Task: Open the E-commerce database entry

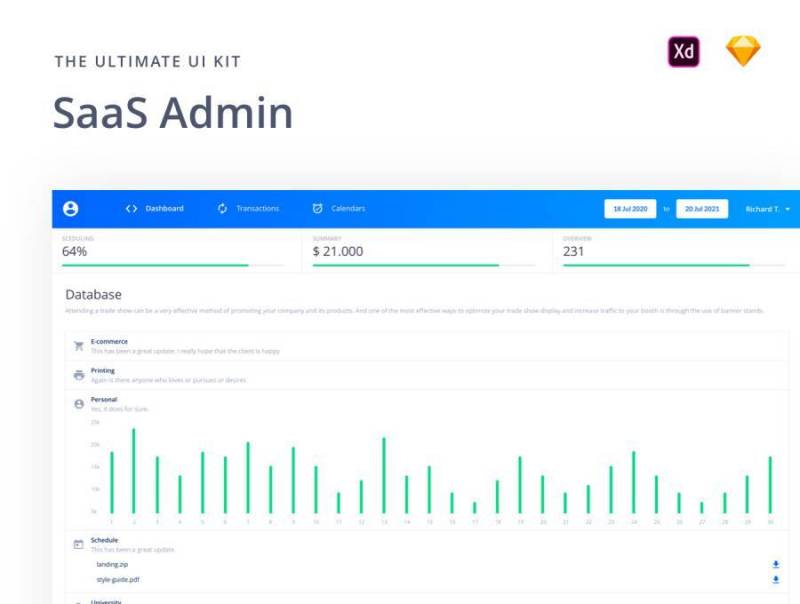Action: click(109, 342)
